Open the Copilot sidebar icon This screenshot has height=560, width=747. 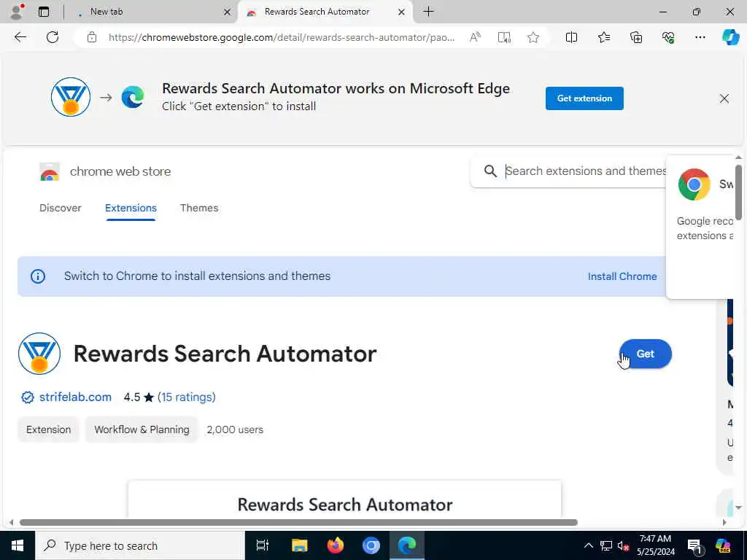[729, 37]
